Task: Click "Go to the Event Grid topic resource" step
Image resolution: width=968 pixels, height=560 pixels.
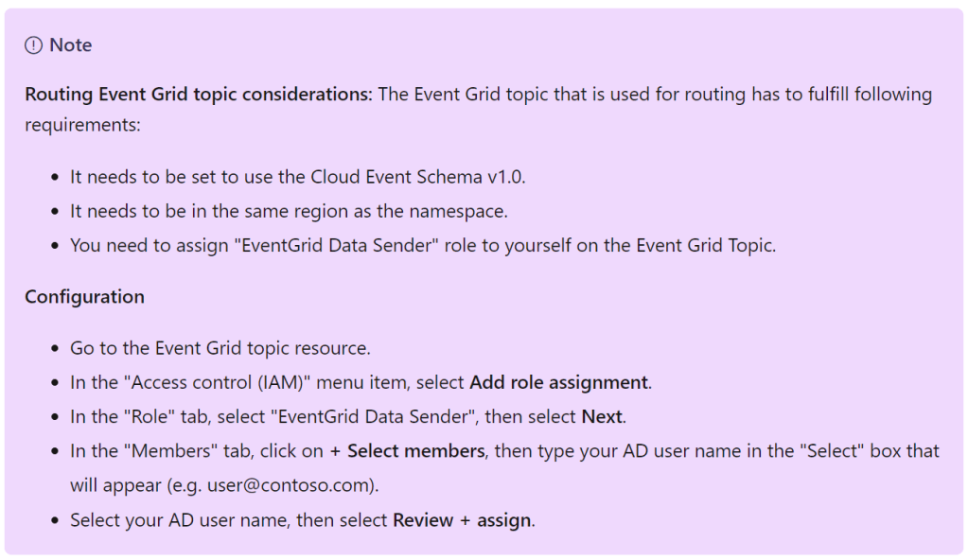Action: tap(220, 348)
